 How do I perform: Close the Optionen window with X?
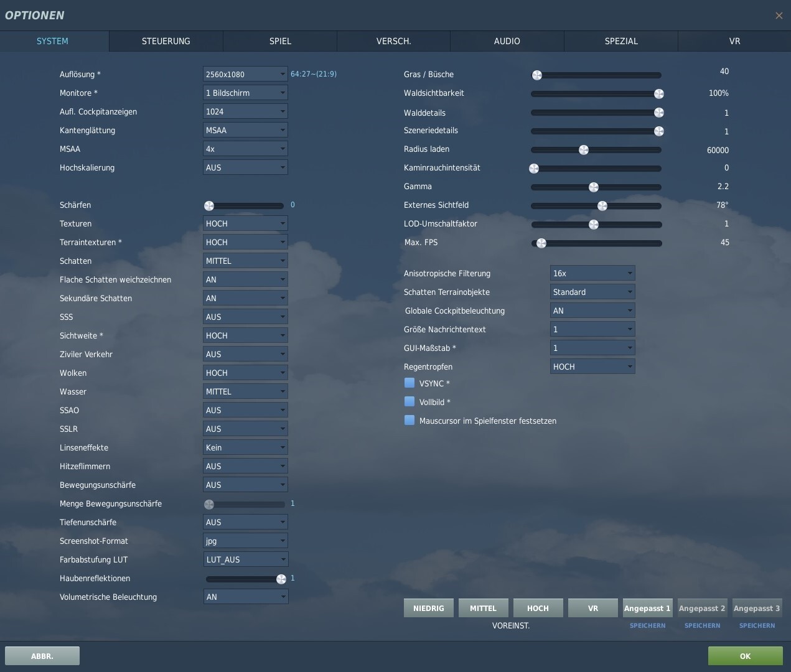click(x=779, y=16)
